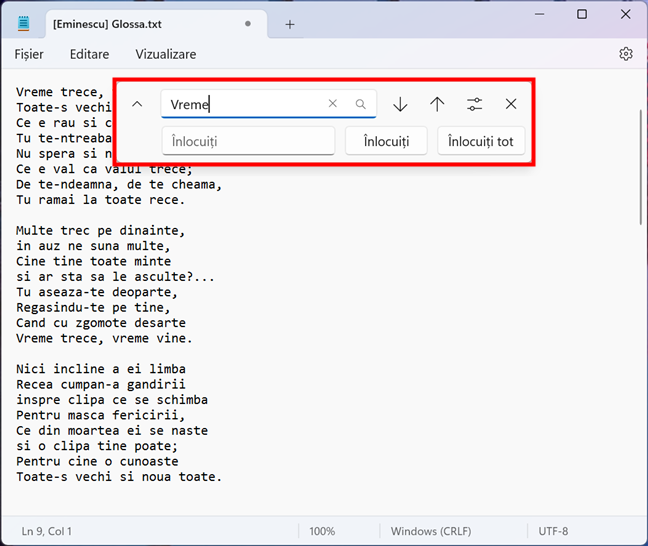Click the line 'Tu aseaza-te deoparte,'
The image size is (648, 546).
click(97, 292)
